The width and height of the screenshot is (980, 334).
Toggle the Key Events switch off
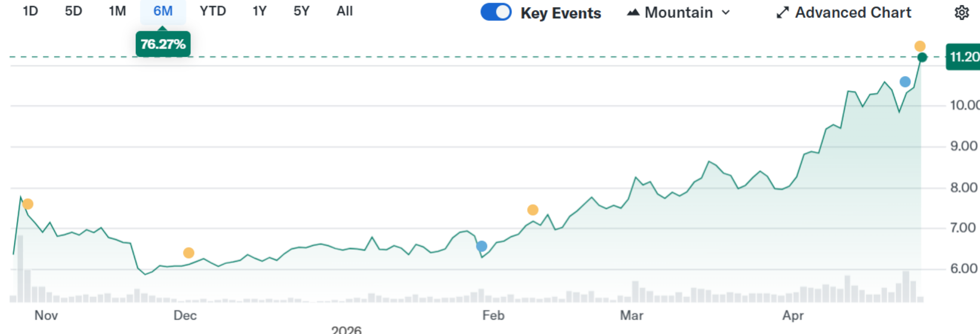496,12
